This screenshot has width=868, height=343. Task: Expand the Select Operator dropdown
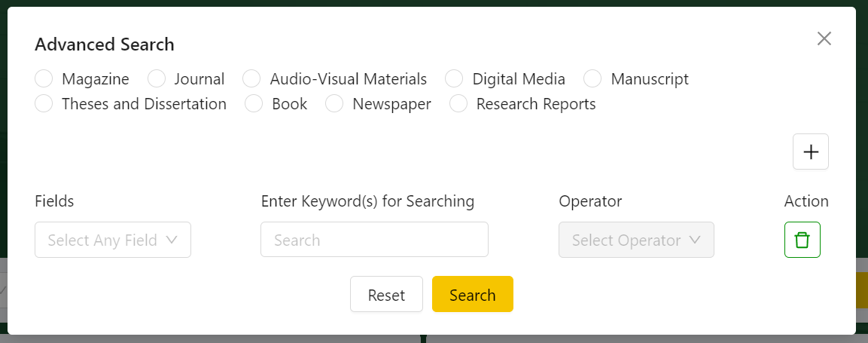[636, 240]
